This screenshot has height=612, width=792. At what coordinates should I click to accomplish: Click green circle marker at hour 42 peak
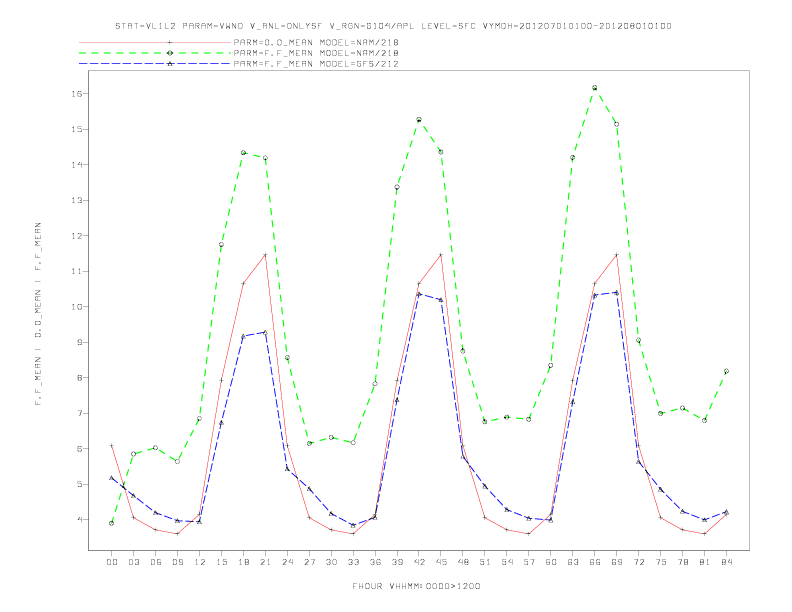coord(419,120)
